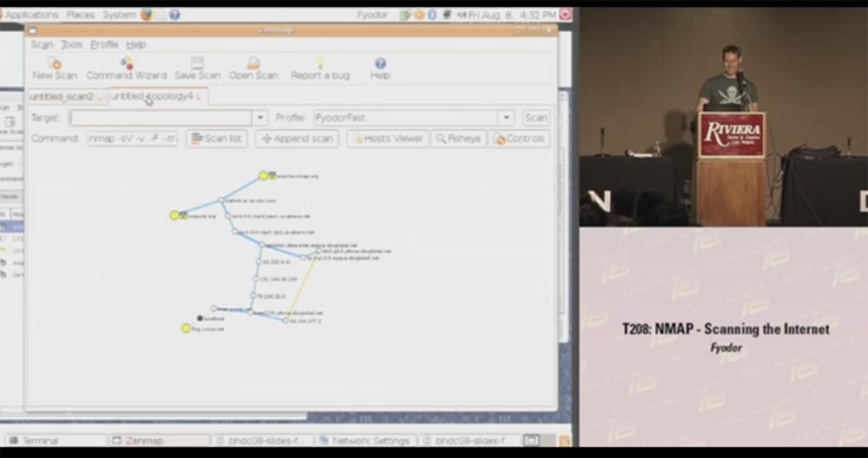This screenshot has width=868, height=458.
Task: Click the red shutdown icon in top panel
Action: point(565,15)
